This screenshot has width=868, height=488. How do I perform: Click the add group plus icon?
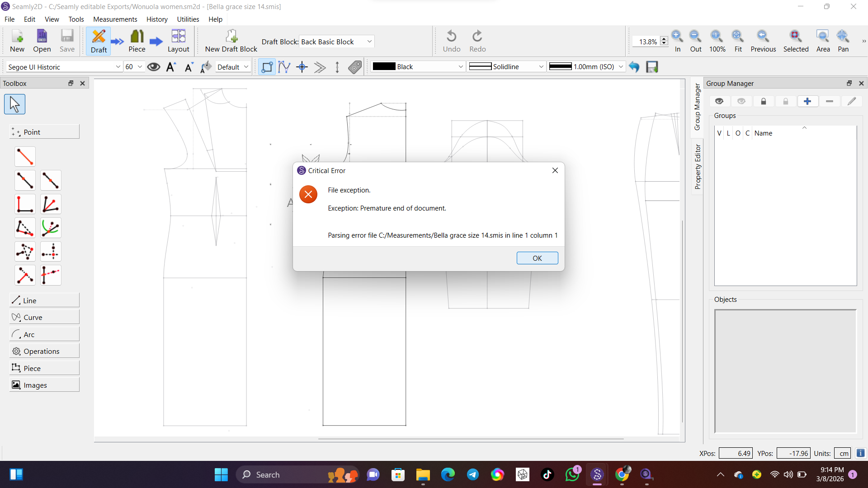click(x=807, y=101)
